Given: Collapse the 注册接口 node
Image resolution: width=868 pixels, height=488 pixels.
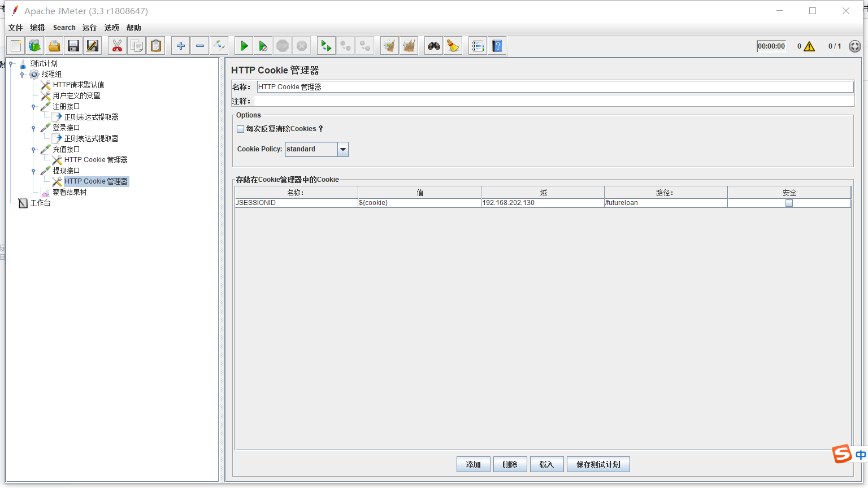Looking at the screenshot, I should 33,107.
